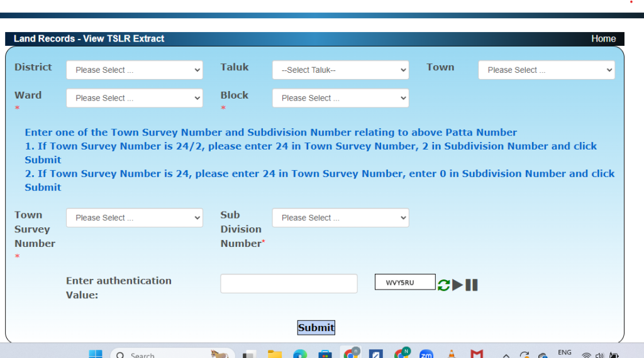Open the Sub Division Number dropdown
The width and height of the screenshot is (644, 358).
340,217
